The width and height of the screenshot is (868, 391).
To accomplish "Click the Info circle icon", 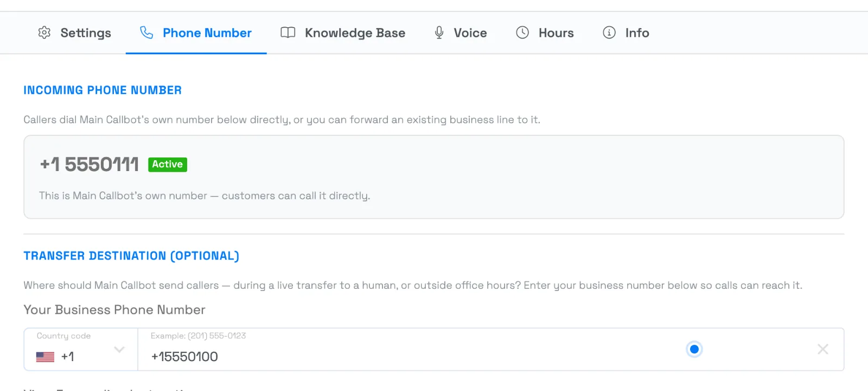I will click(x=609, y=33).
